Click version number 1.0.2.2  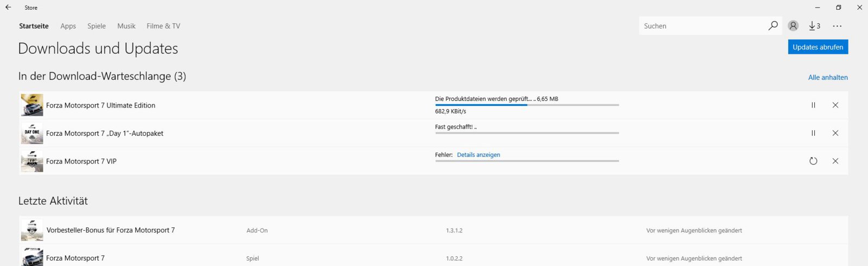tap(454, 258)
